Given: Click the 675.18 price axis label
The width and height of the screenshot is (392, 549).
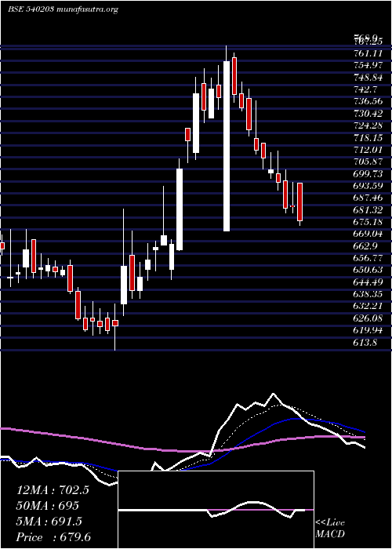Looking at the screenshot, I should tap(368, 221).
